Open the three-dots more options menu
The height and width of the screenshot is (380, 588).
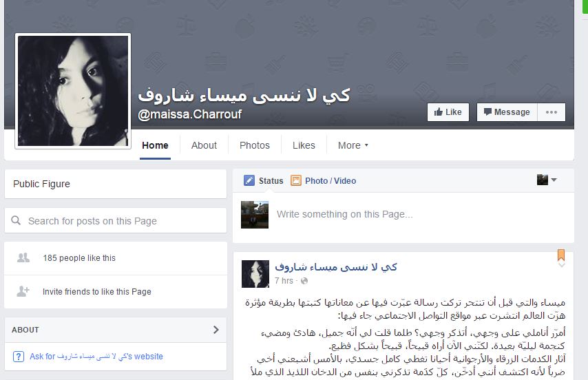click(552, 112)
